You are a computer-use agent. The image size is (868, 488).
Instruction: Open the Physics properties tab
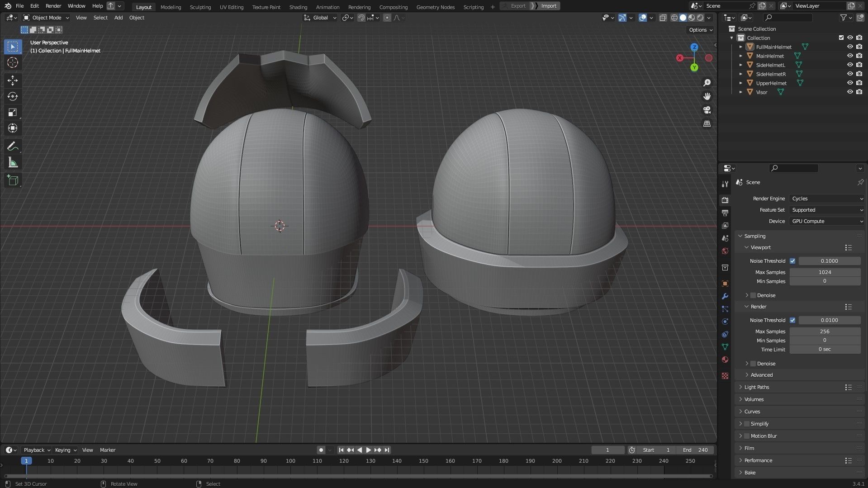point(725,322)
